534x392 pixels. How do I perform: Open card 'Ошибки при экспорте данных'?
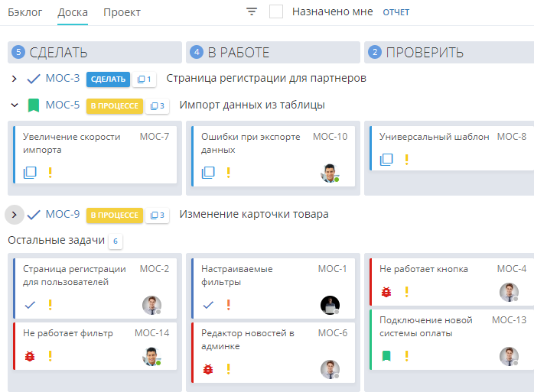coord(273,156)
